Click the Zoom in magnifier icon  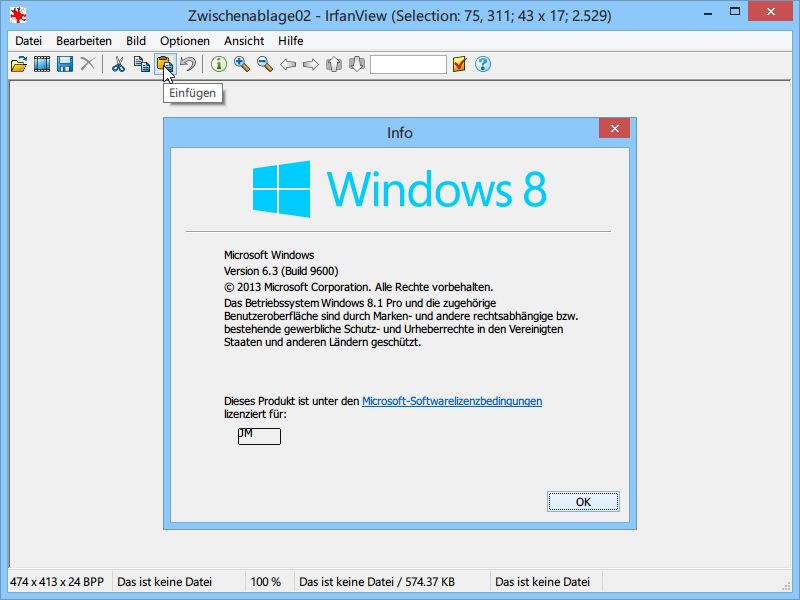tap(242, 64)
